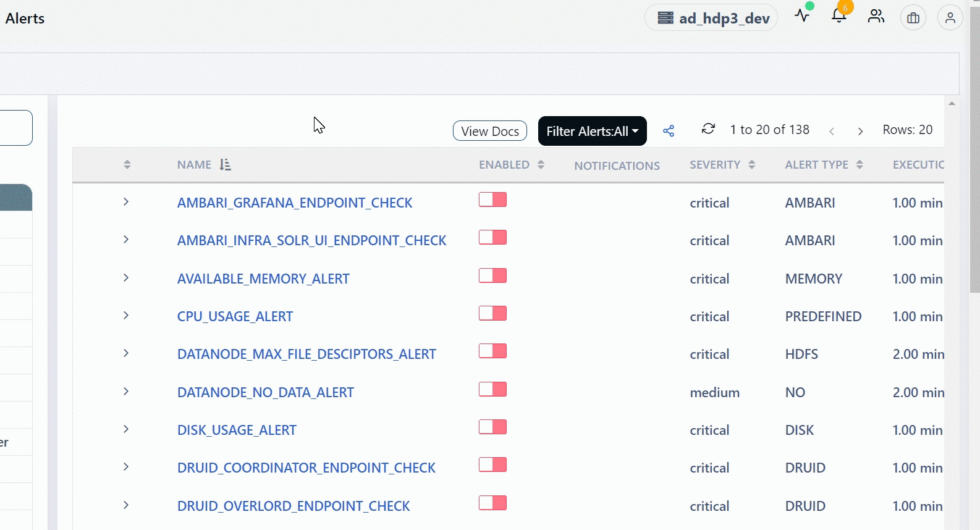The height and width of the screenshot is (530, 980).
Task: Go to previous page of alerts
Action: 832,131
